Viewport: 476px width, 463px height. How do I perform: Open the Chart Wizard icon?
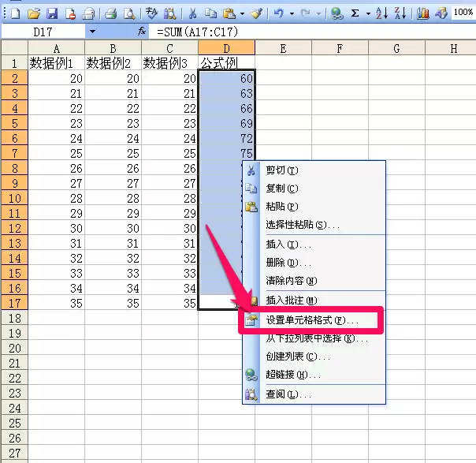423,13
